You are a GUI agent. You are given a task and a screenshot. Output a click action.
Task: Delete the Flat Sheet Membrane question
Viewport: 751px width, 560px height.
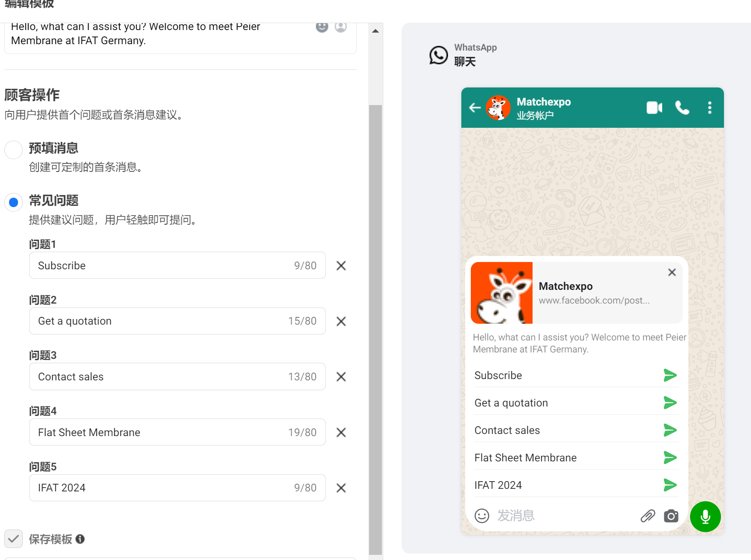[x=341, y=432]
